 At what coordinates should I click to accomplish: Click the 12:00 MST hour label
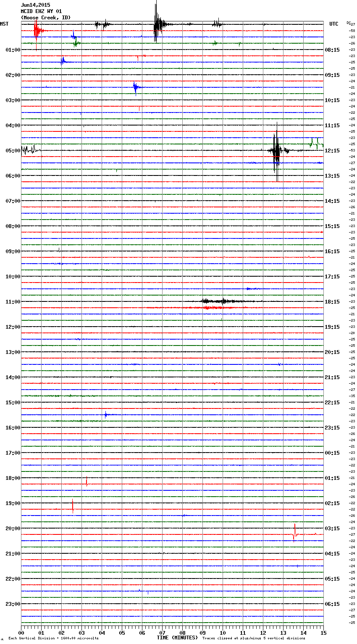(13, 327)
